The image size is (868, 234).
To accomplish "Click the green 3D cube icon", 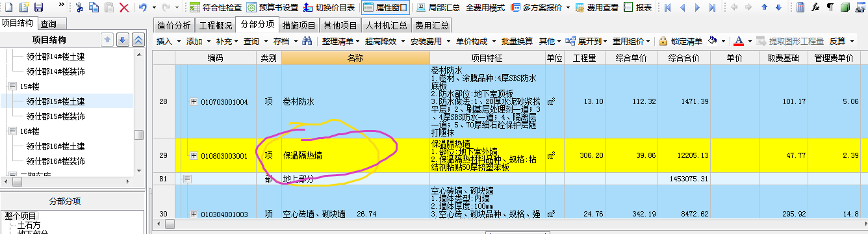I will click(x=846, y=8).
